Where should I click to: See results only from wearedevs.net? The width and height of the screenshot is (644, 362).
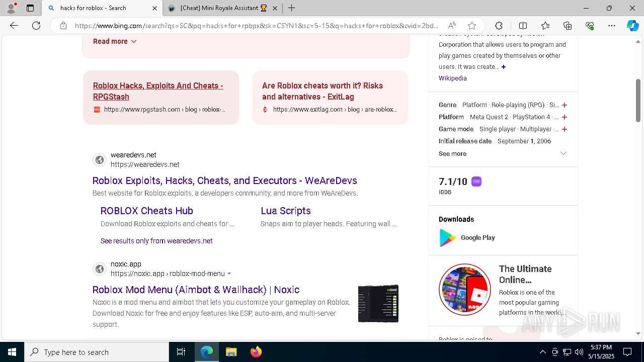tap(156, 241)
